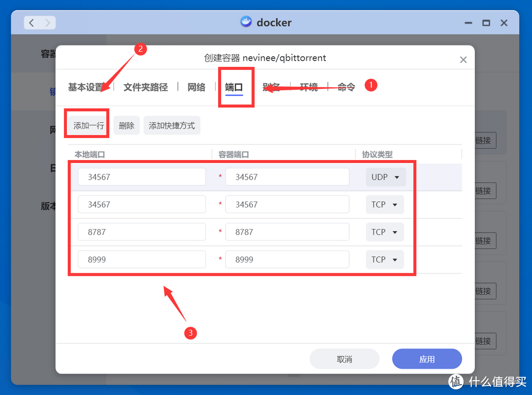The image size is (532, 395).
Task: Switch to the 文件夹路径 tab
Action: pos(145,87)
